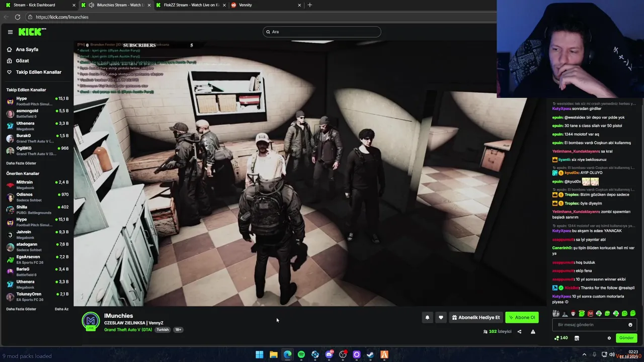
Task: Open EgeArseven recommended channel
Action: pyautogui.click(x=37, y=259)
